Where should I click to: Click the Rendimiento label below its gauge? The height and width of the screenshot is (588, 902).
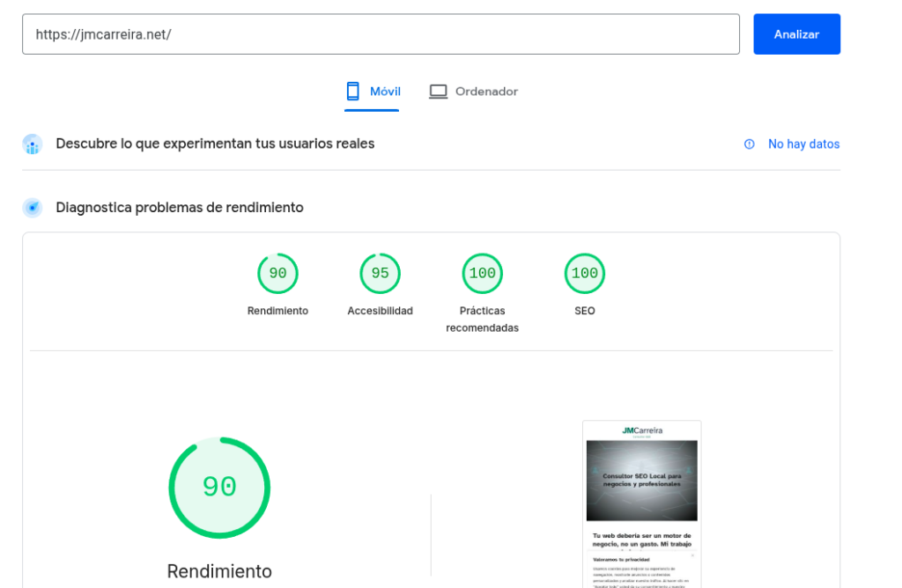tap(218, 570)
